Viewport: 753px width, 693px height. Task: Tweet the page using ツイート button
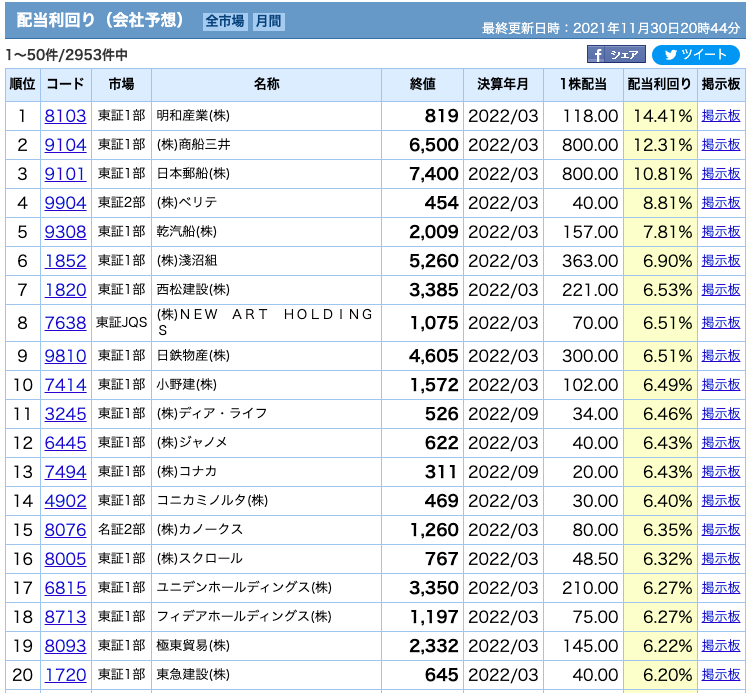(696, 55)
